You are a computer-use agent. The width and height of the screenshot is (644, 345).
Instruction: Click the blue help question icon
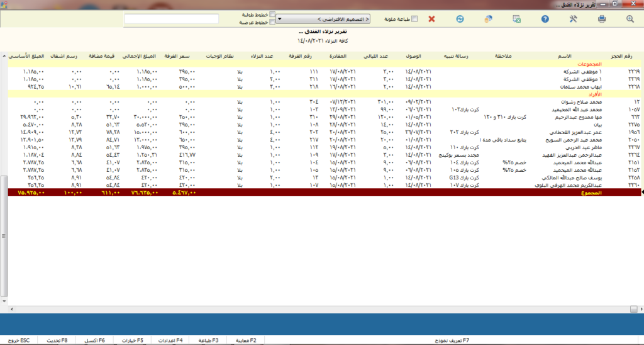(x=546, y=19)
